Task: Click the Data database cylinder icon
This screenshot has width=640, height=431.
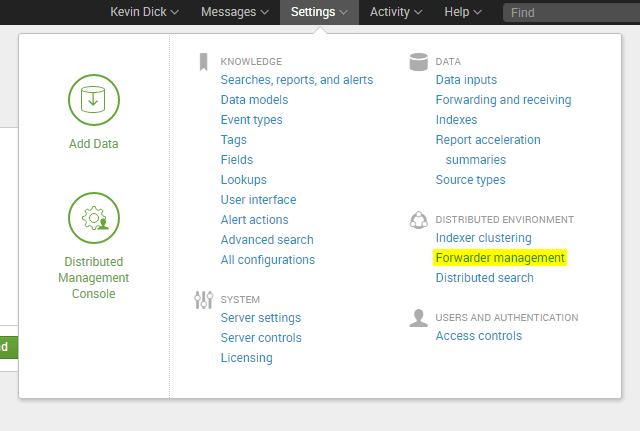Action: (418, 62)
